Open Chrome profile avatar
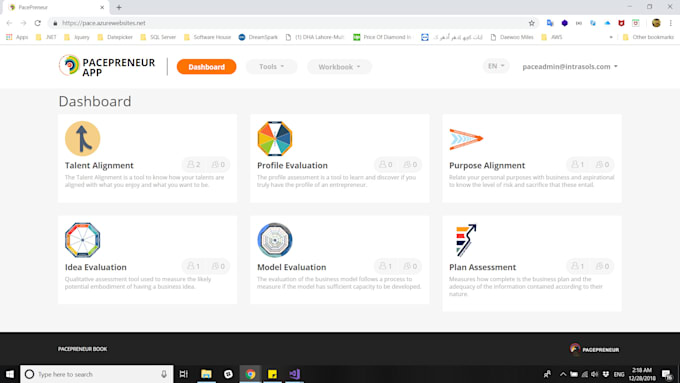 point(656,23)
